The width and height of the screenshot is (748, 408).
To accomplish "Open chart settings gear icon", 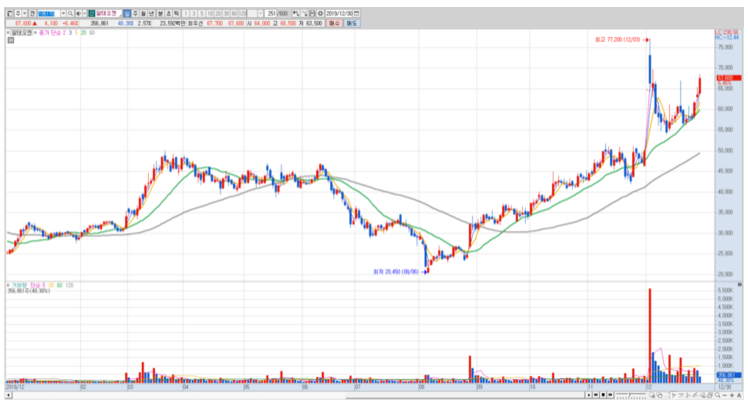I will point(320,13).
